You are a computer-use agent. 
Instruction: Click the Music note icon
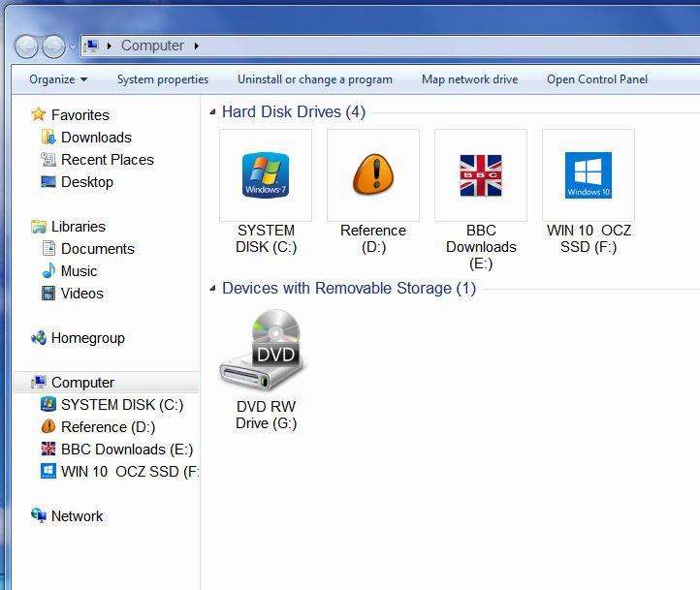pos(48,270)
